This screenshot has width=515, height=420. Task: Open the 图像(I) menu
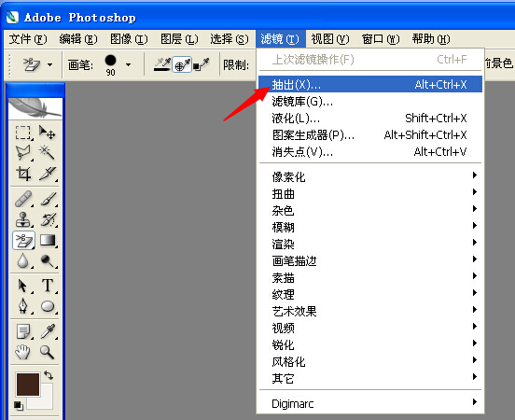(x=129, y=39)
